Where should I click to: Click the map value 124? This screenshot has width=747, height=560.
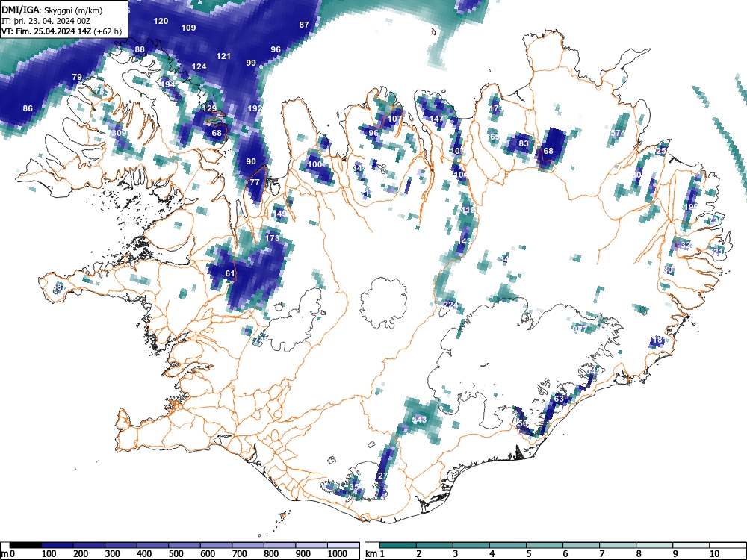[199, 66]
